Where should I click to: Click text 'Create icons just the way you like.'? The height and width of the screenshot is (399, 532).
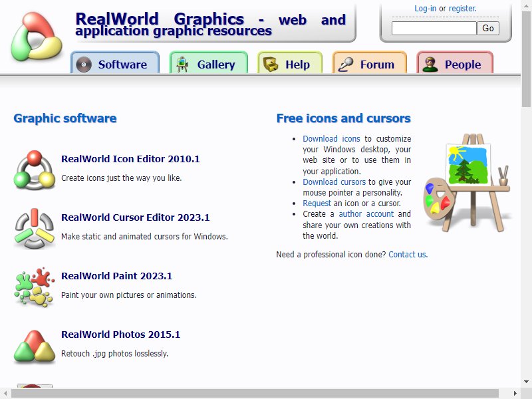point(122,178)
